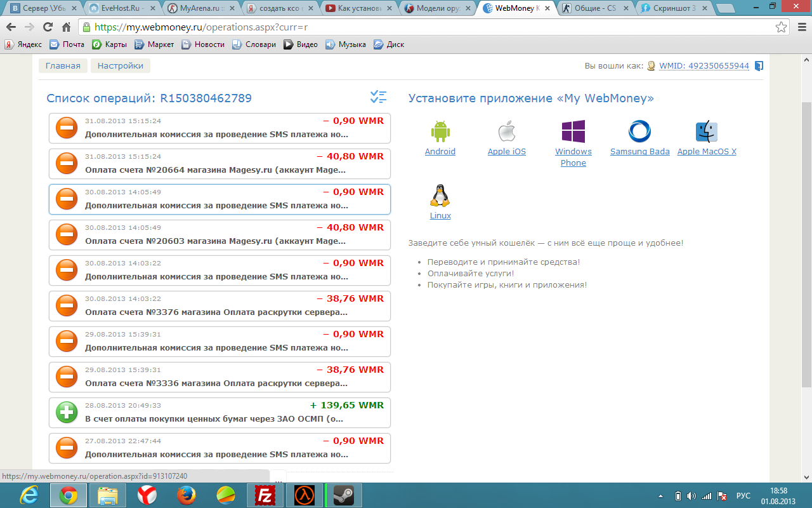Click the Samsung Bada ring icon
Viewport: 812px width, 508px height.
coord(639,131)
